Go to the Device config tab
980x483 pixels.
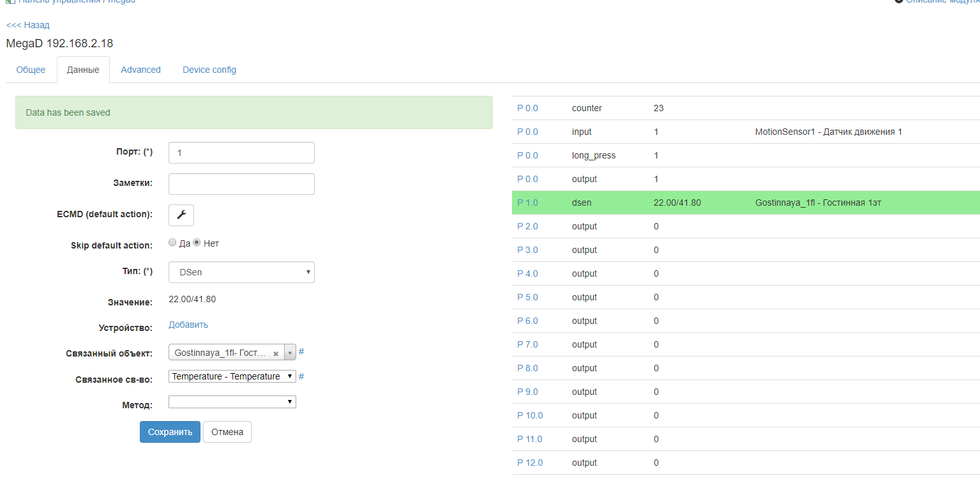(209, 70)
